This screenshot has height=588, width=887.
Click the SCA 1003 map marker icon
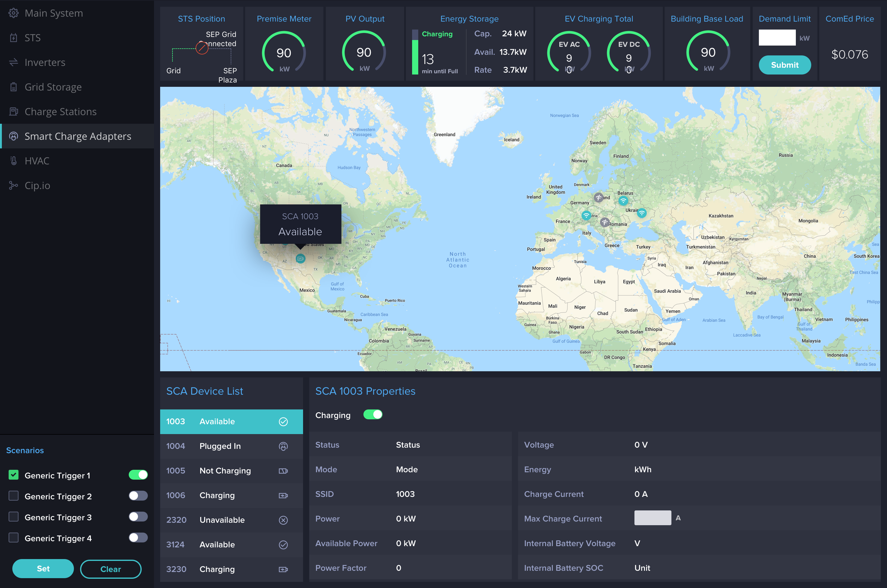(300, 258)
